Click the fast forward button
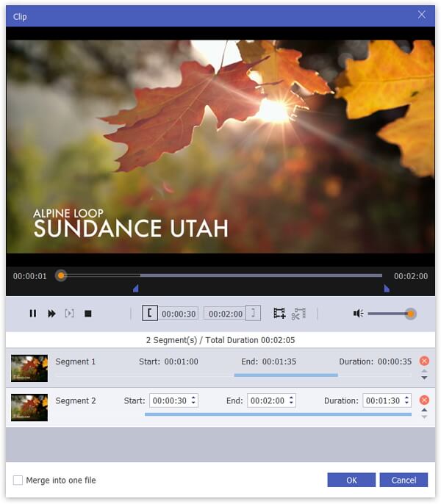 pos(51,314)
